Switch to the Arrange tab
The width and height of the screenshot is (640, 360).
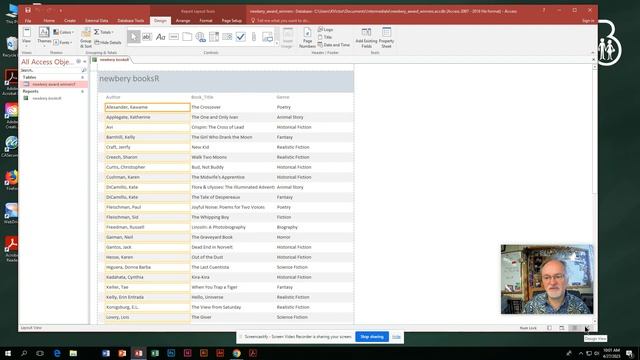[183, 20]
